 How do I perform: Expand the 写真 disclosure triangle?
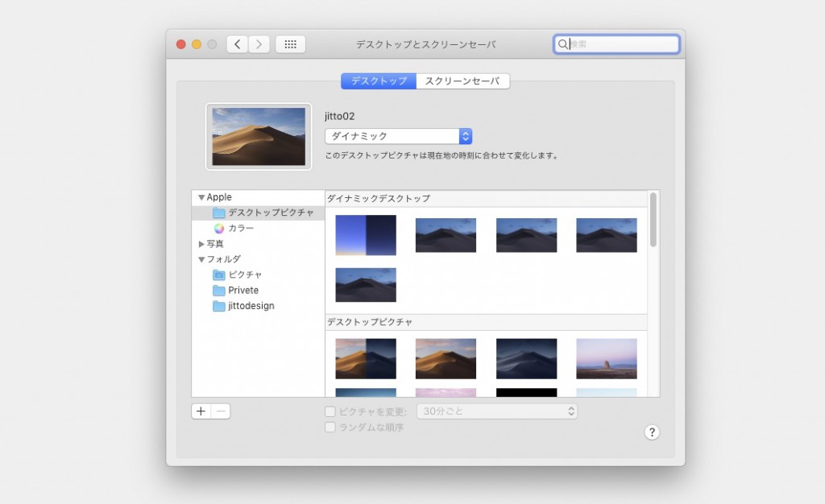coord(201,244)
